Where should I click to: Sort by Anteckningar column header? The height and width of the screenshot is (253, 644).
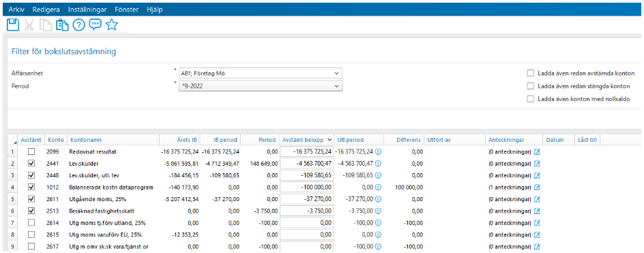pyautogui.click(x=514, y=140)
